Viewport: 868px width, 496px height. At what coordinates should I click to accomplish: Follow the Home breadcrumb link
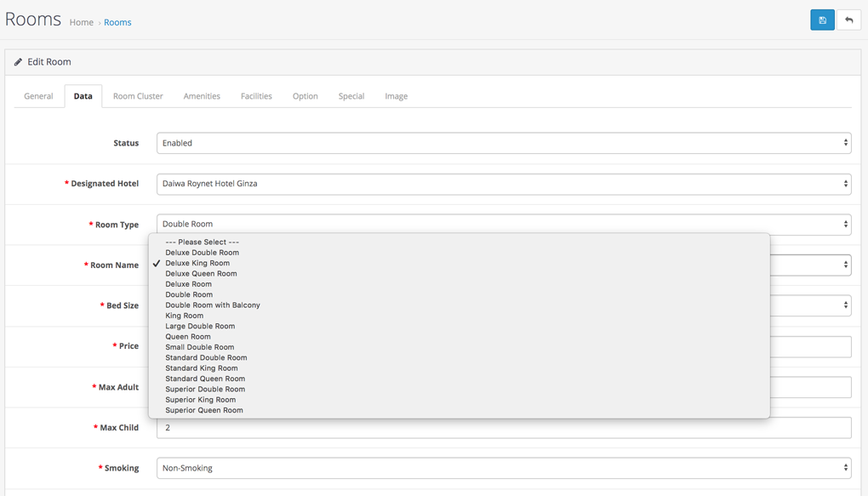[x=82, y=23]
